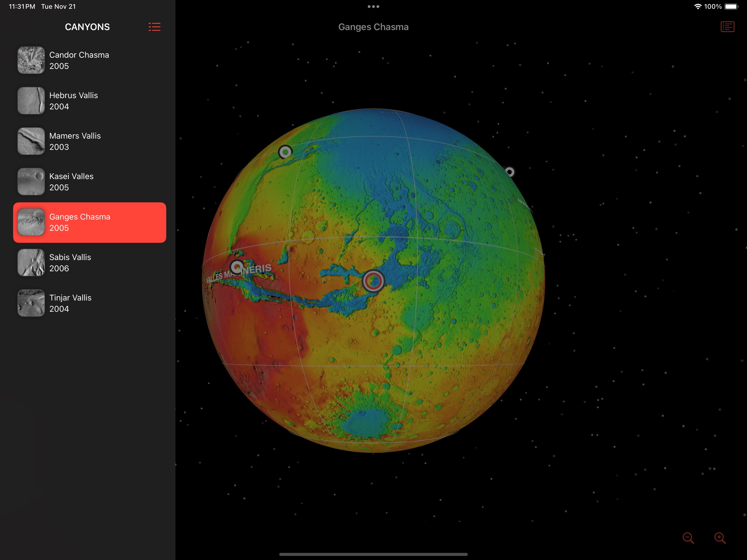Tap the marker near Valles Marineris label
Viewport: 747px width, 560px height.
coord(237,267)
